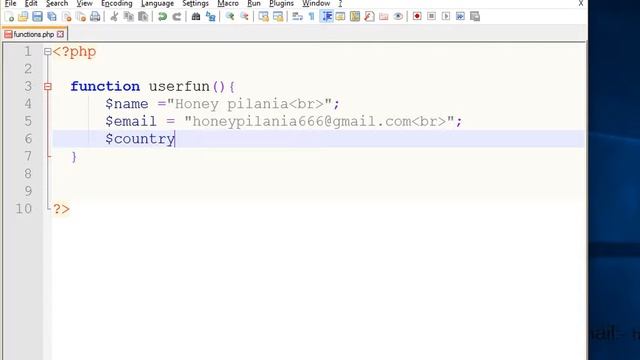
Task: Click the Close document toolbar icon
Action: pyautogui.click(x=67, y=16)
